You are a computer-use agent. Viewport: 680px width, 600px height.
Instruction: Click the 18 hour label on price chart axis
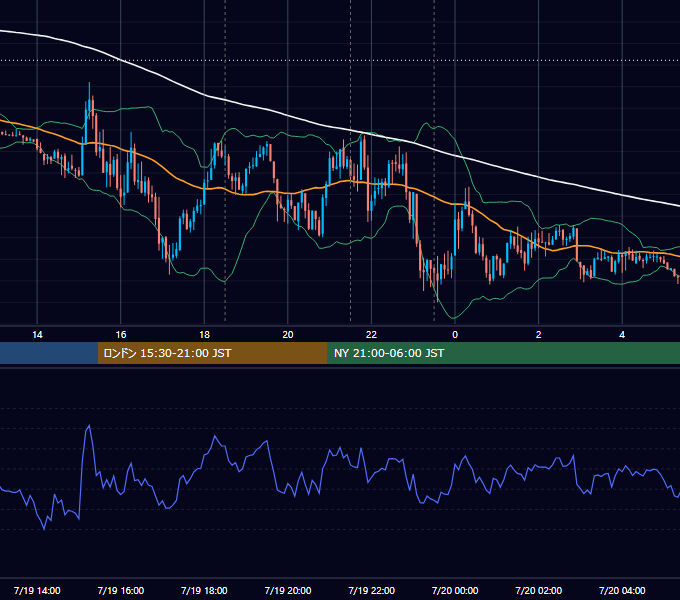point(204,335)
